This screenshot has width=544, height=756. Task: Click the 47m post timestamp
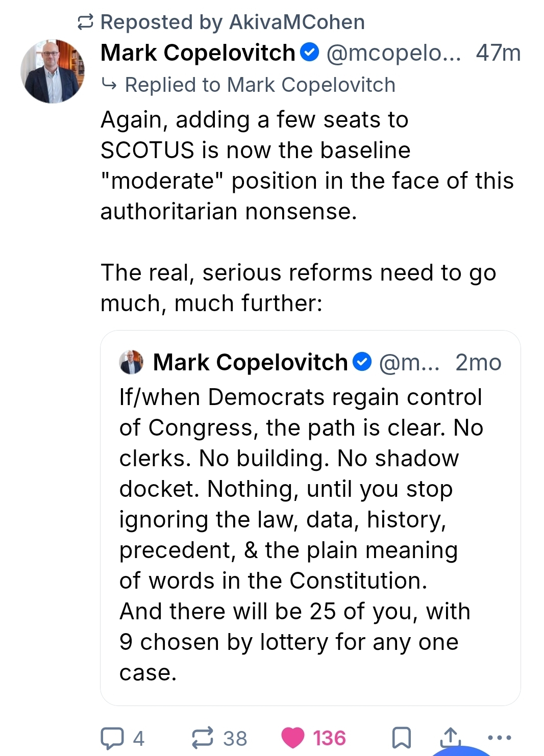pyautogui.click(x=498, y=53)
